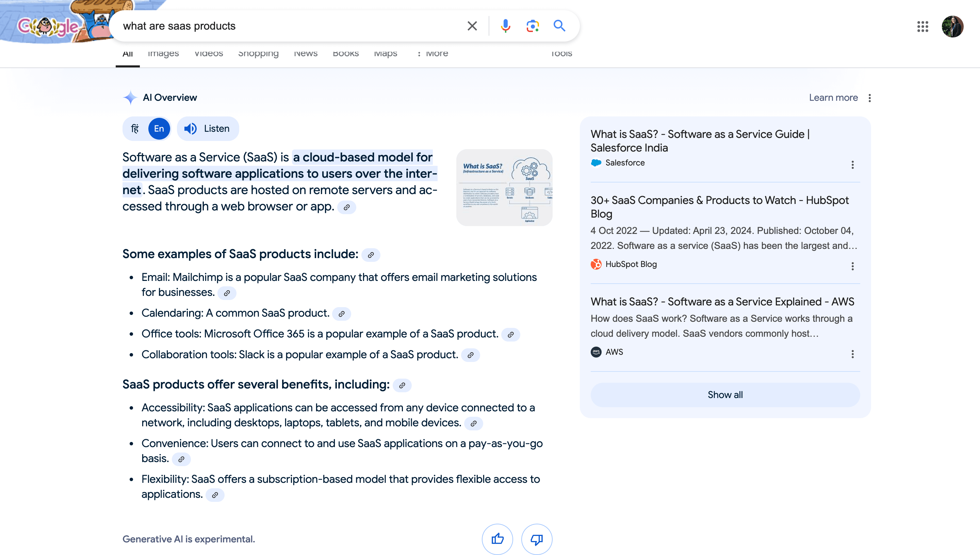Open source link after Accessibility bullet
Screen dimensions: 980x555
[473, 424]
